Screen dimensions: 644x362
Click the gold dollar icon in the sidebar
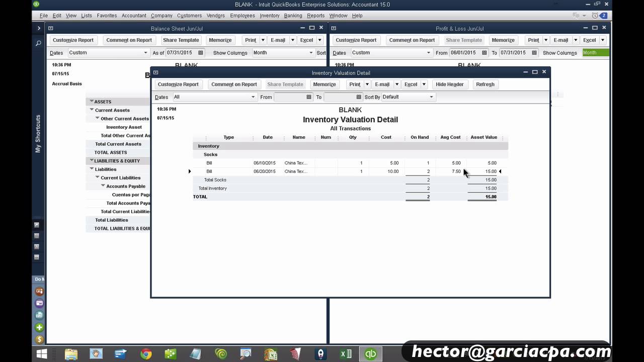39,339
